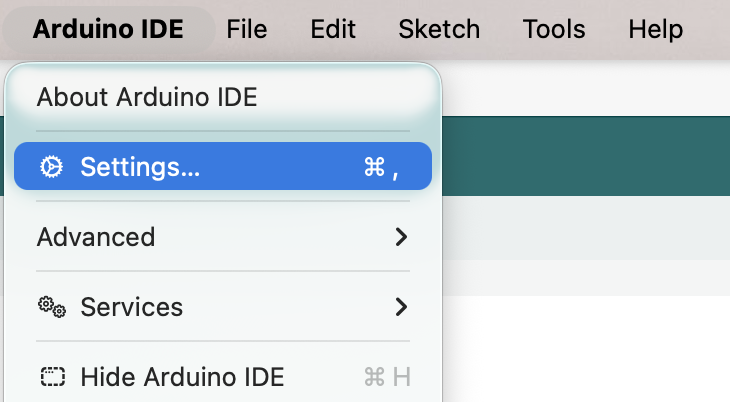Open the Tools menu
Screen dimensions: 730x402
click(x=553, y=29)
